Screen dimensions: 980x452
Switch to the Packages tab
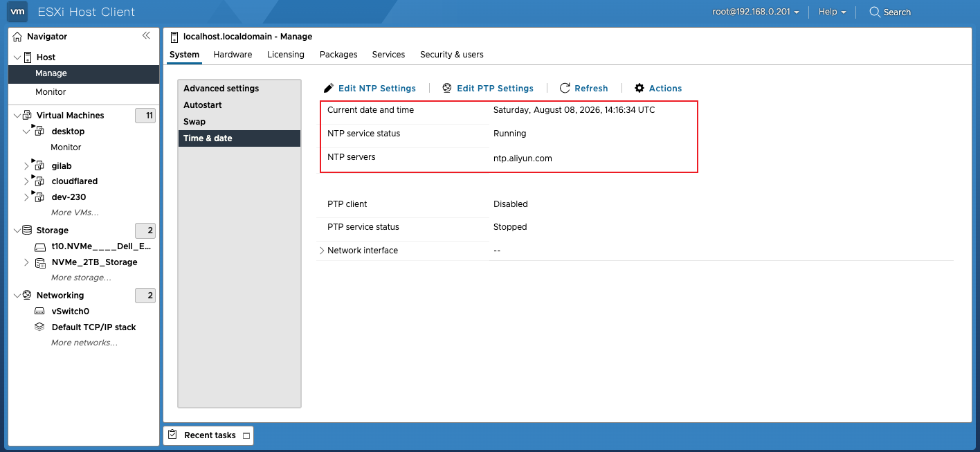(338, 55)
